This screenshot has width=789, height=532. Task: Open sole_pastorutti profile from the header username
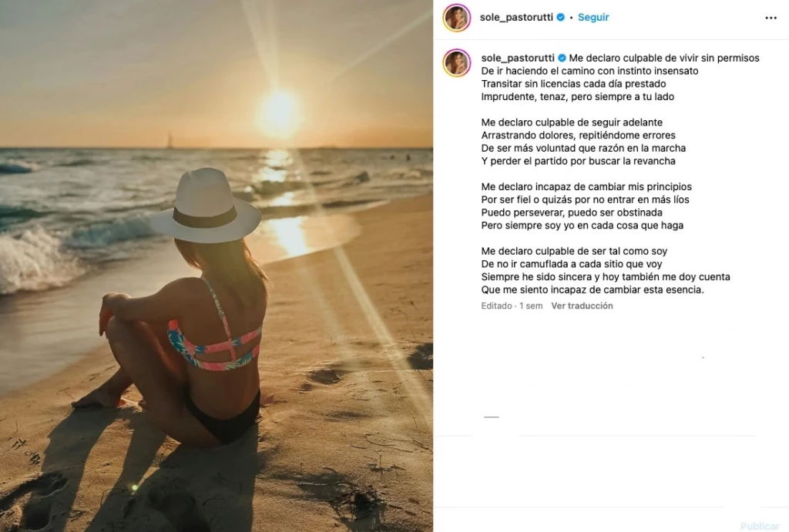(x=516, y=17)
